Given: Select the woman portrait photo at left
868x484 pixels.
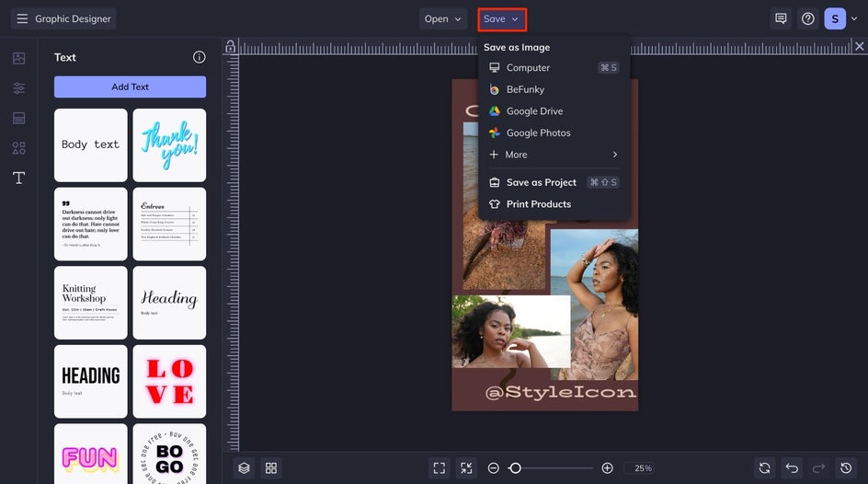Looking at the screenshot, I should (511, 331).
